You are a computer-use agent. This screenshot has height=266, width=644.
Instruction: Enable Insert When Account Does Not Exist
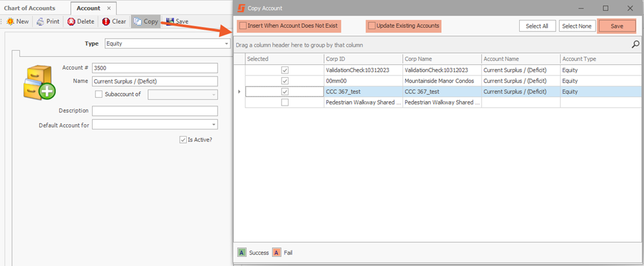243,26
